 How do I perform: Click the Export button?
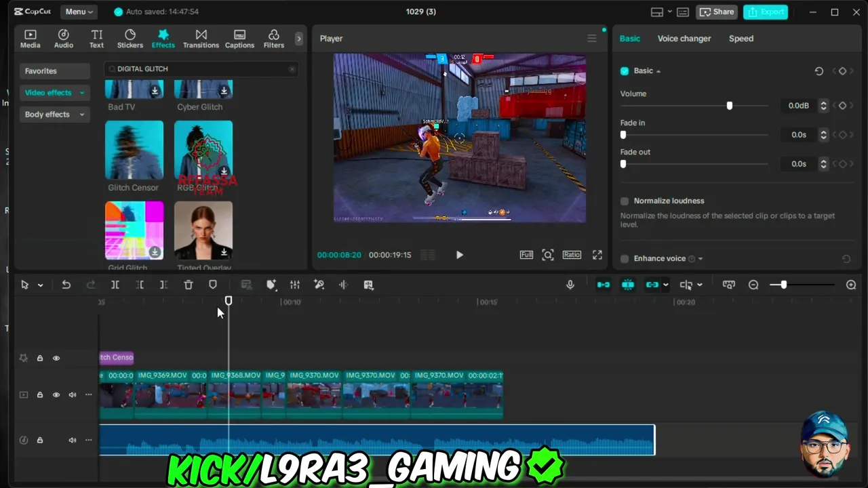pos(766,12)
